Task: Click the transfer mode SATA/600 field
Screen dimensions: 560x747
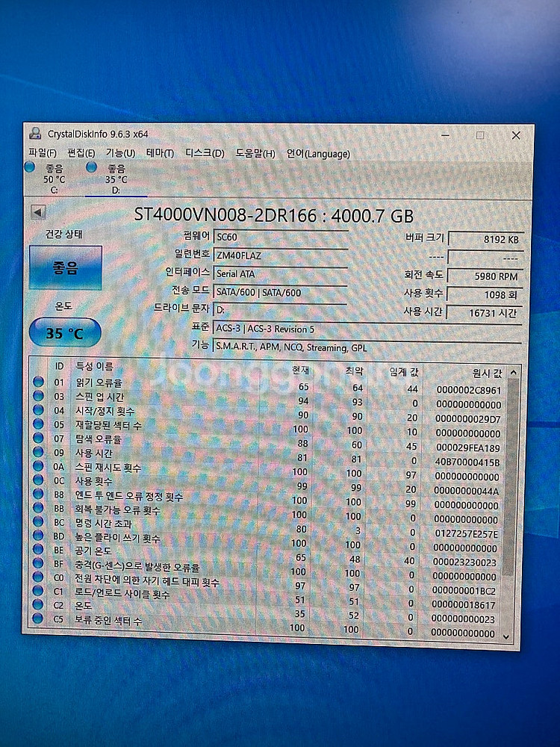Action: point(280,292)
